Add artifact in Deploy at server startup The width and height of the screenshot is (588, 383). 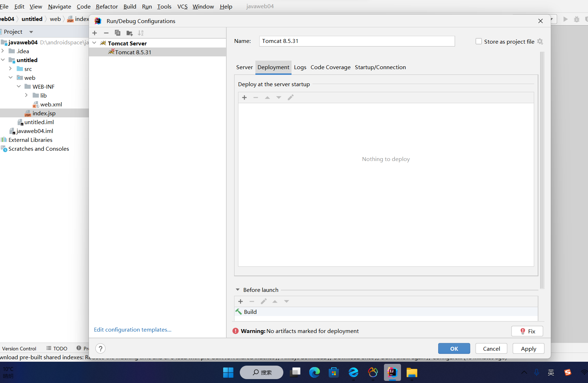244,98
